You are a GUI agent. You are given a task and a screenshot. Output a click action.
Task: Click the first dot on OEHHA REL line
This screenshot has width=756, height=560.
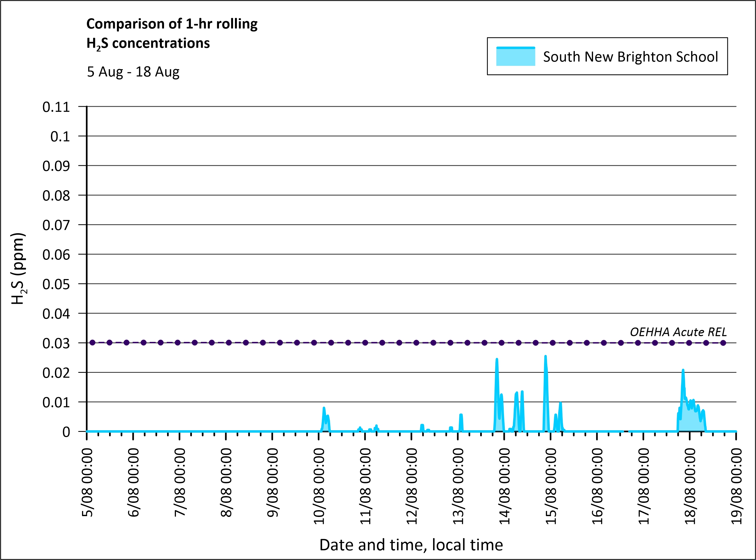(93, 343)
